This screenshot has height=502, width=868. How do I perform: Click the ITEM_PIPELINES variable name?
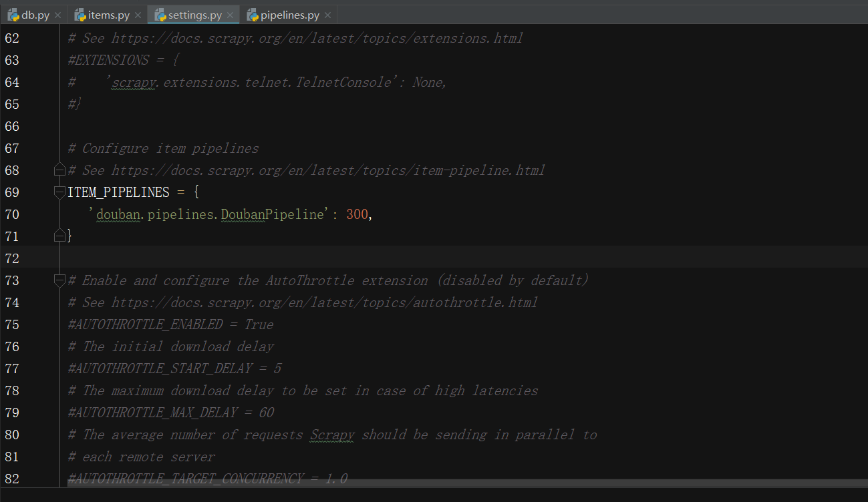tap(119, 192)
